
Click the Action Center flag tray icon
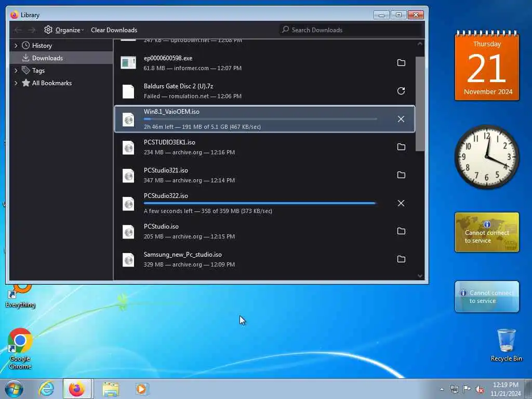pos(467,389)
